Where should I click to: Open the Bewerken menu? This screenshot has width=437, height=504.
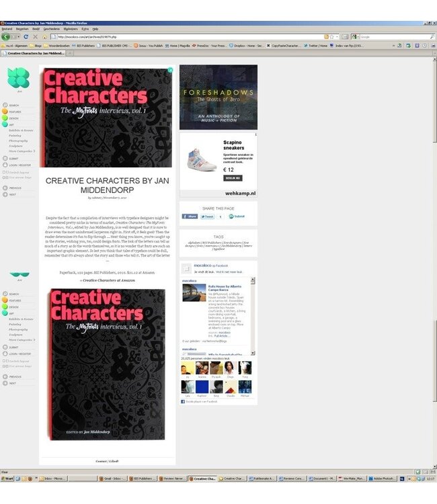(22, 29)
